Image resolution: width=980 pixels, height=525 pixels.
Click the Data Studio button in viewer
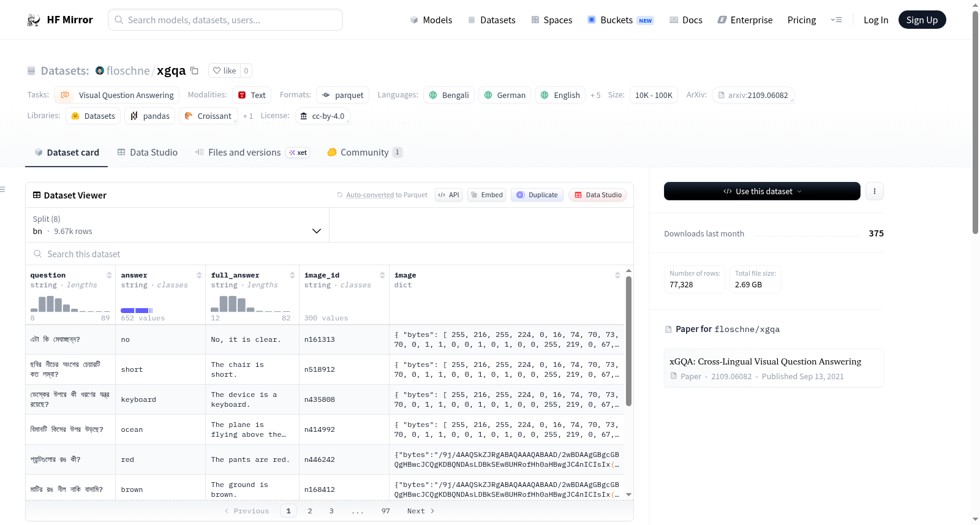click(x=598, y=195)
